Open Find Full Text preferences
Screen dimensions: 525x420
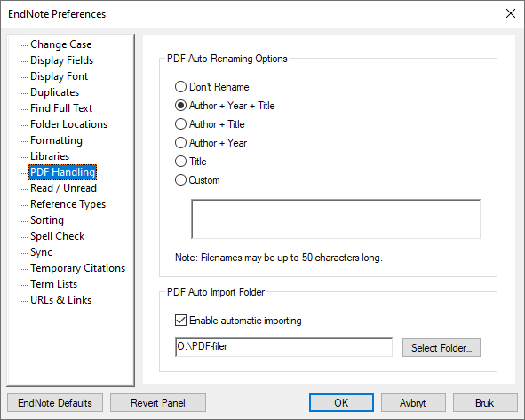click(x=61, y=108)
